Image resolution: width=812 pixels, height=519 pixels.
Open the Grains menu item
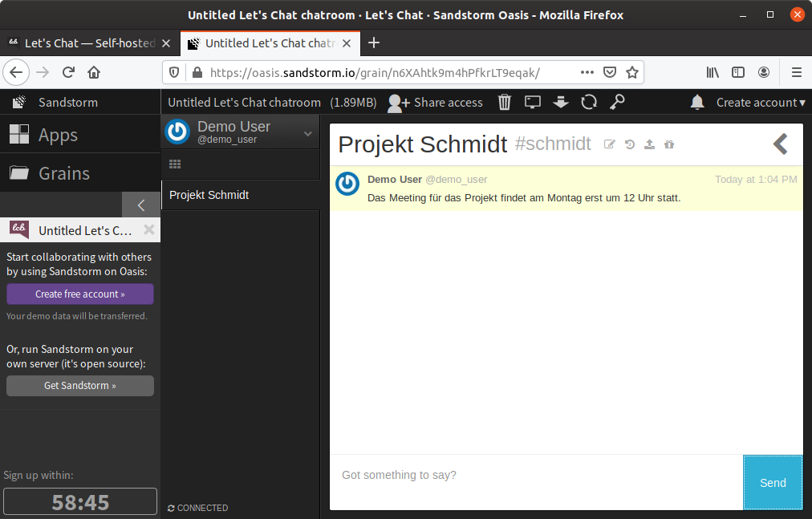(64, 173)
